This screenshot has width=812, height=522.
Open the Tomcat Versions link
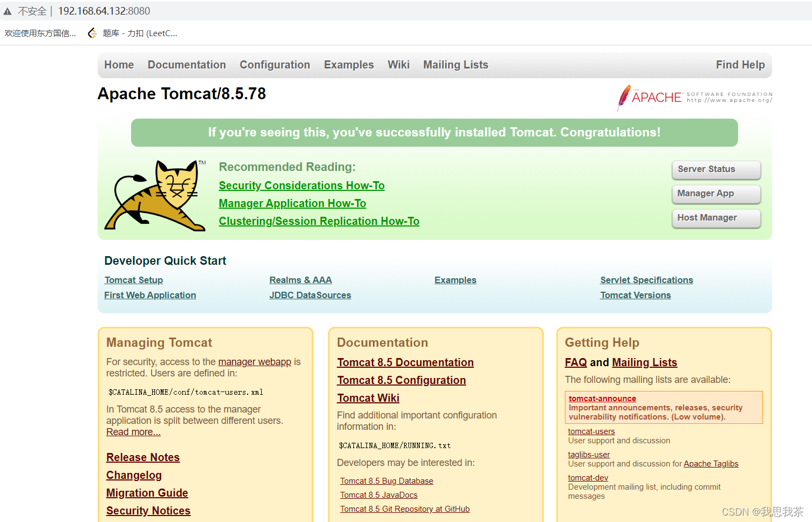(636, 295)
